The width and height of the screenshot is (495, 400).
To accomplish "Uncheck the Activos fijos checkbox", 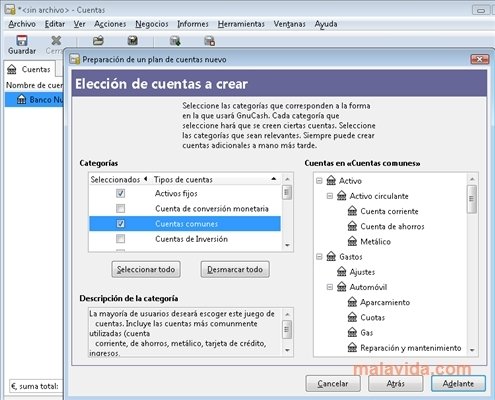I will click(120, 193).
